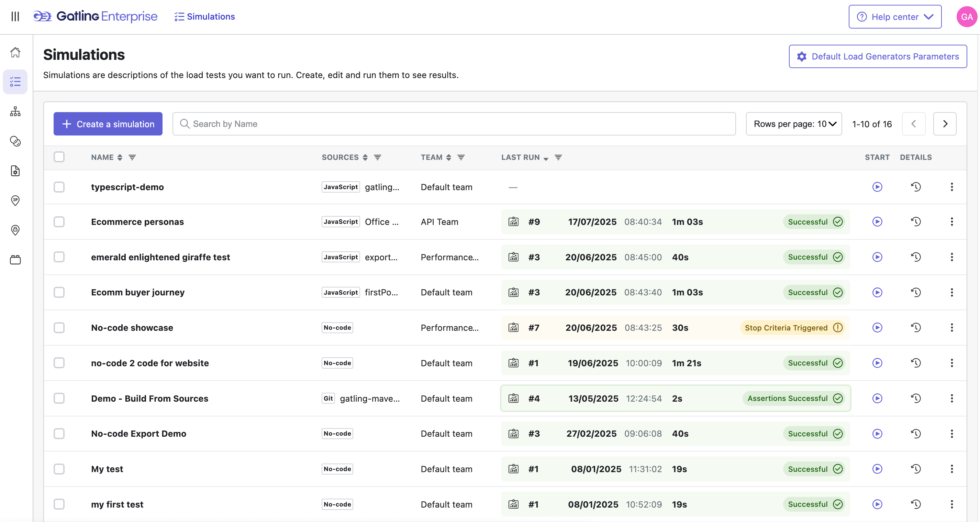View run history for Demo - Build From Sources
Image resolution: width=980 pixels, height=522 pixels.
coord(916,398)
